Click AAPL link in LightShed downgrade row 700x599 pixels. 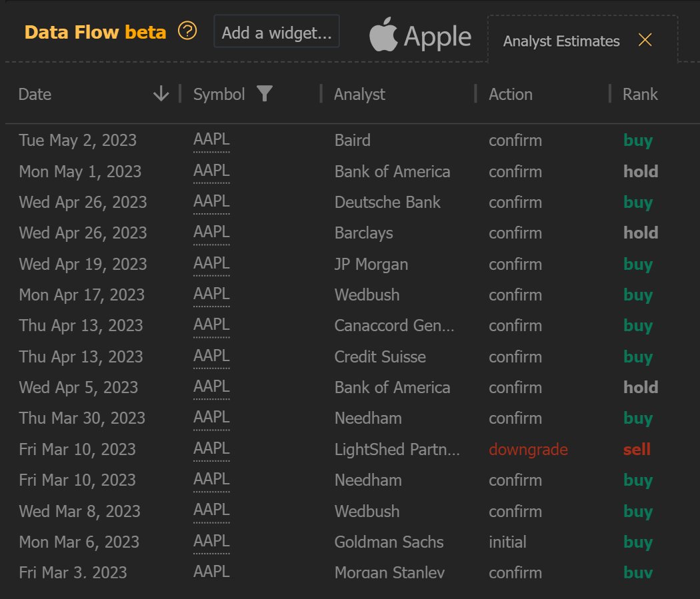coord(211,450)
